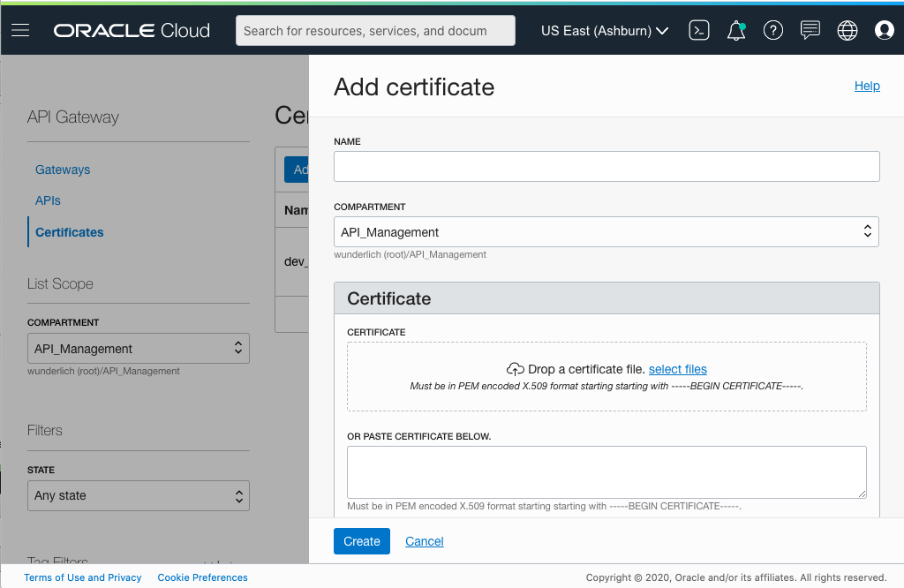The image size is (904, 588).
Task: Open the Compartment dropdown in Add certificate form
Action: pyautogui.click(x=606, y=232)
